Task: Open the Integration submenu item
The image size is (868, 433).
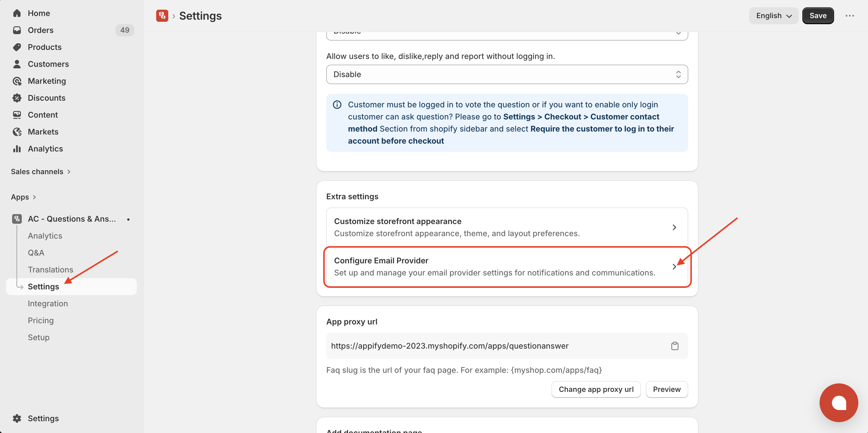Action: [48, 304]
